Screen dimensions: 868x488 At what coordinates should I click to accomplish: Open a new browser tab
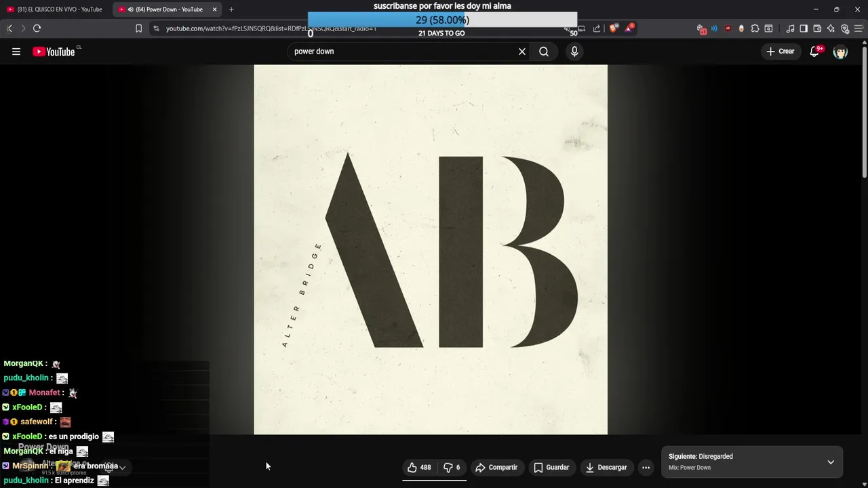231,9
